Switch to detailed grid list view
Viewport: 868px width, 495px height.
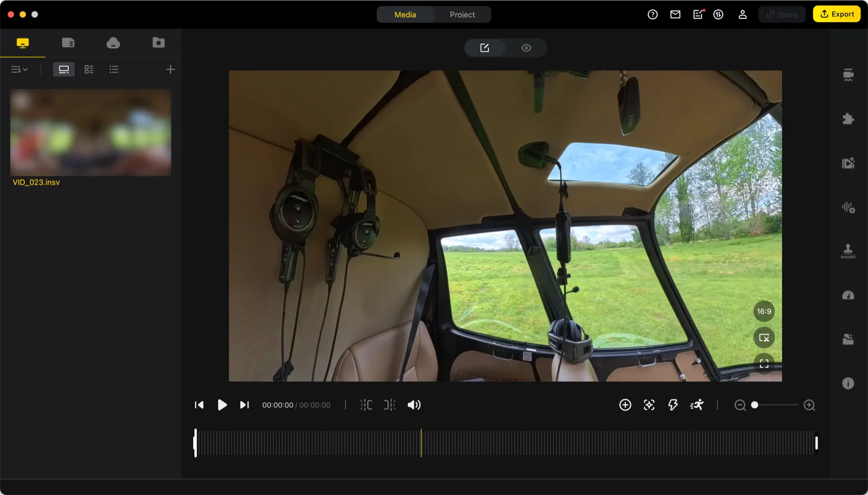89,69
